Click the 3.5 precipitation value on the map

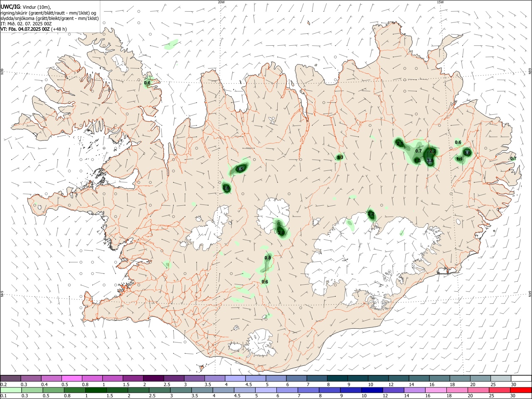(240, 169)
